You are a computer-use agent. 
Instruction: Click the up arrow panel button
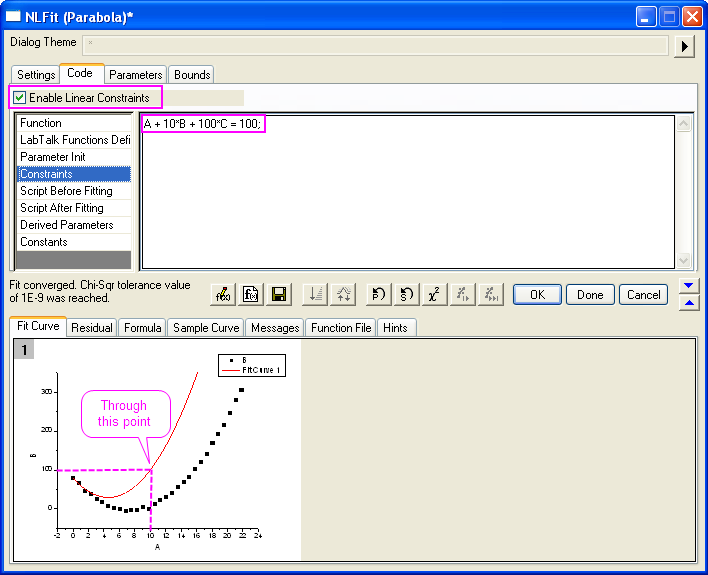688,303
